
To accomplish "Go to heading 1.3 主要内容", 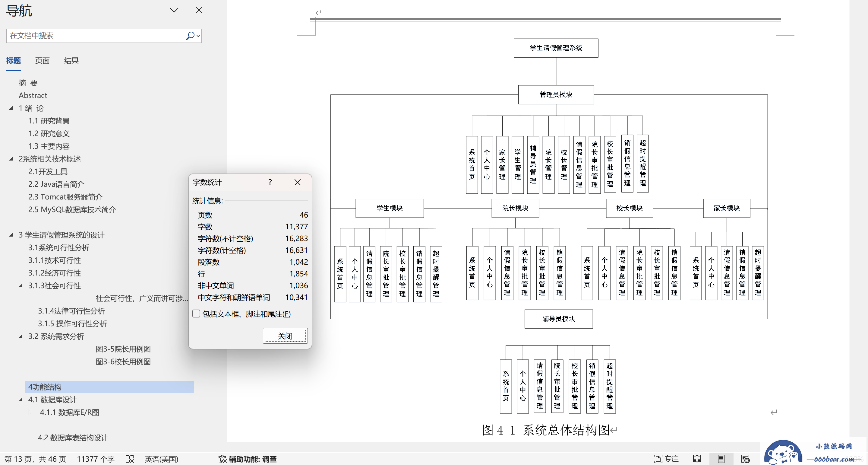I will (49, 146).
